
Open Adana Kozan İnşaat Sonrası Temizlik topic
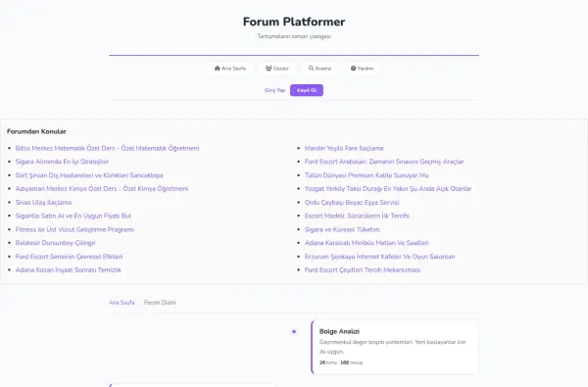(69, 270)
